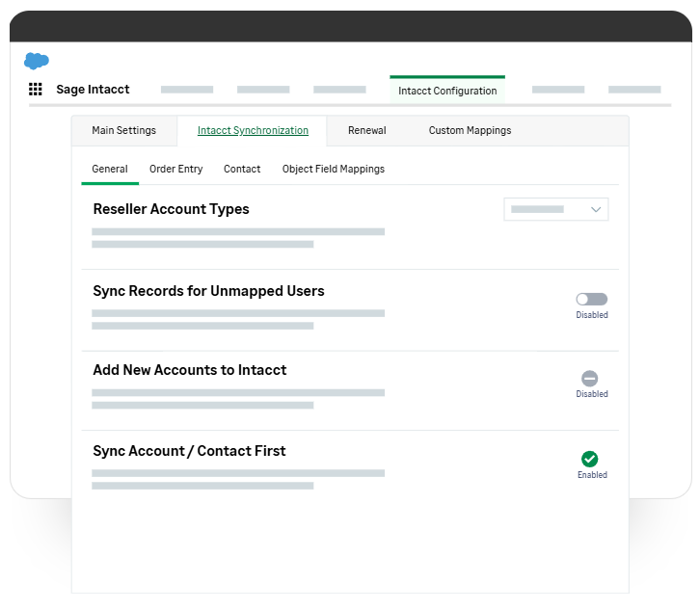Open the Intacct Synchronization tab
The image size is (700, 610).
pyautogui.click(x=253, y=130)
